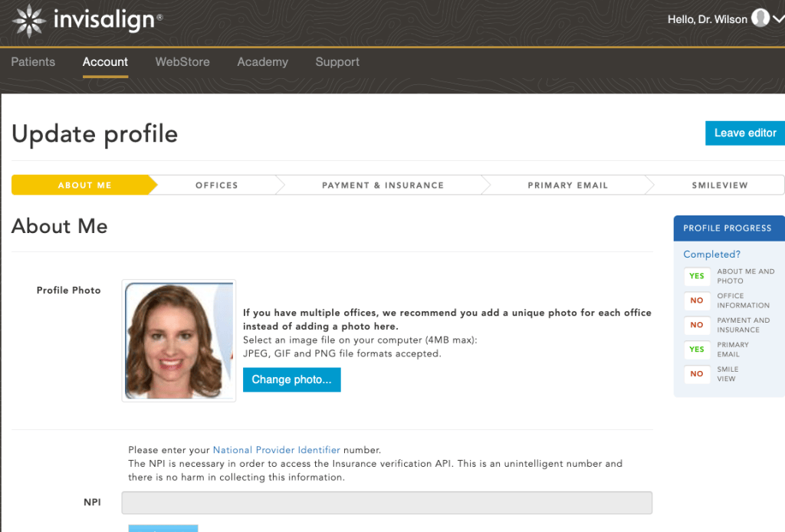Viewport: 785px width, 532px height.
Task: Click the 'About Me' section heading
Action: click(x=60, y=227)
